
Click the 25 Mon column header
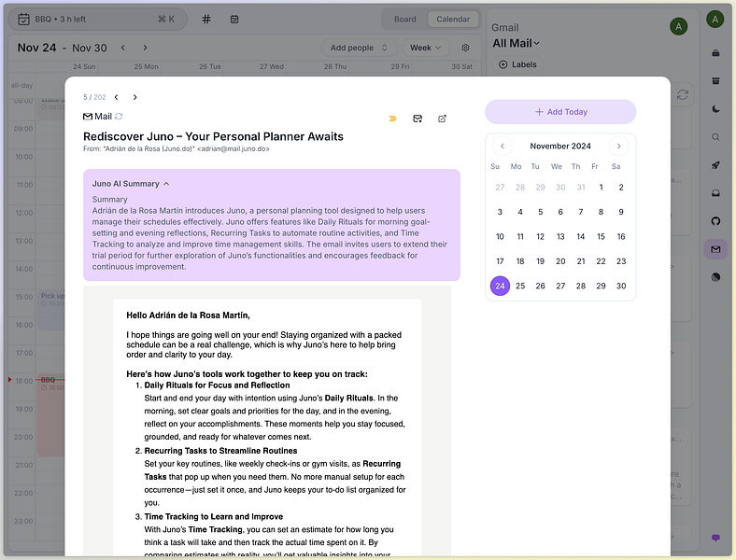coord(146,66)
